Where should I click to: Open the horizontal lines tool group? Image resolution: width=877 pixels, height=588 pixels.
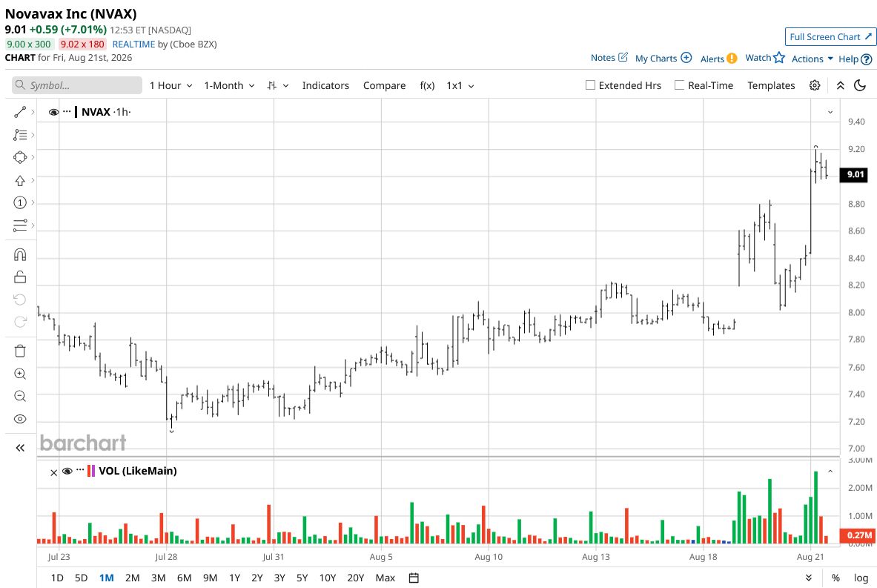(x=20, y=225)
